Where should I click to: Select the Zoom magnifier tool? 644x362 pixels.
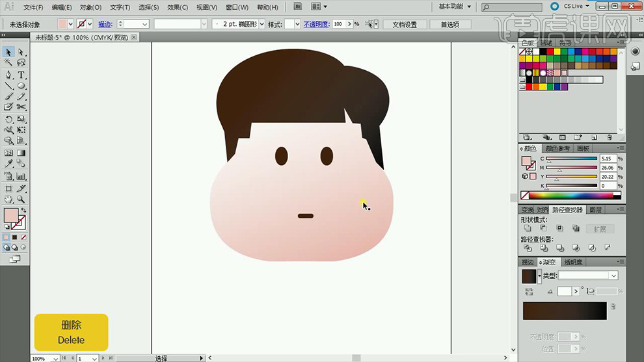[21, 199]
